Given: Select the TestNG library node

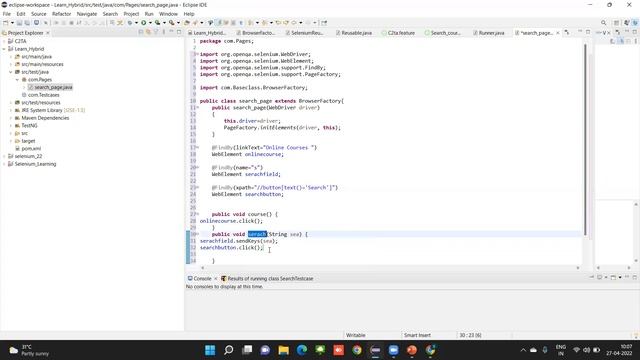Looking at the screenshot, I should tap(26, 126).
